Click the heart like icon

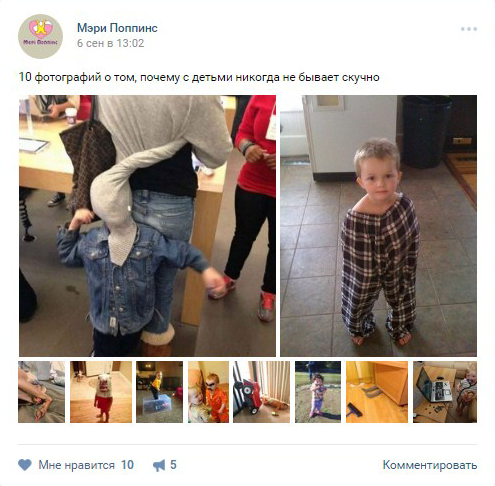25,465
